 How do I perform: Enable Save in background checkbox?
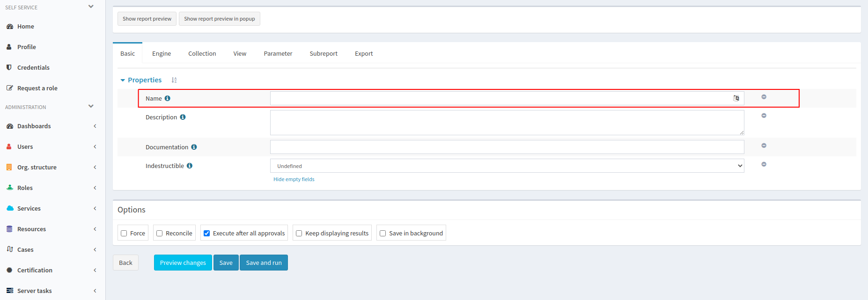pyautogui.click(x=383, y=233)
